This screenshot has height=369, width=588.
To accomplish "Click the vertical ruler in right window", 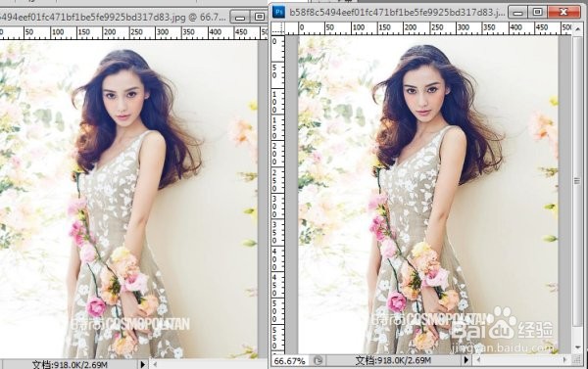I will 278,195.
